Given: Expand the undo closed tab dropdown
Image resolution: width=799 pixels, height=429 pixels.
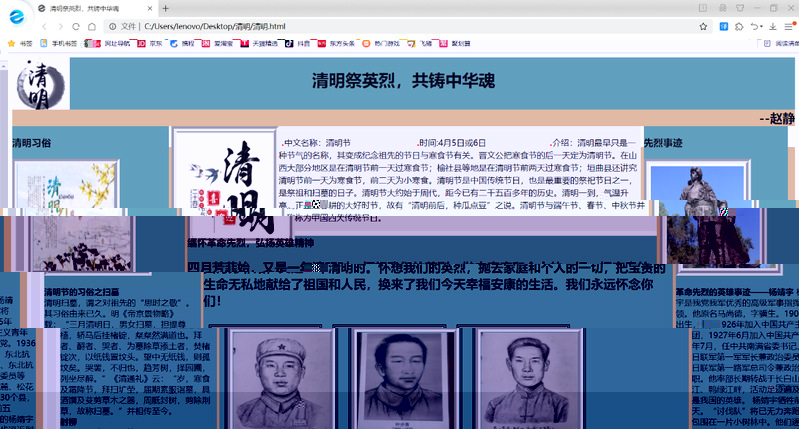Looking at the screenshot, I should (760, 26).
